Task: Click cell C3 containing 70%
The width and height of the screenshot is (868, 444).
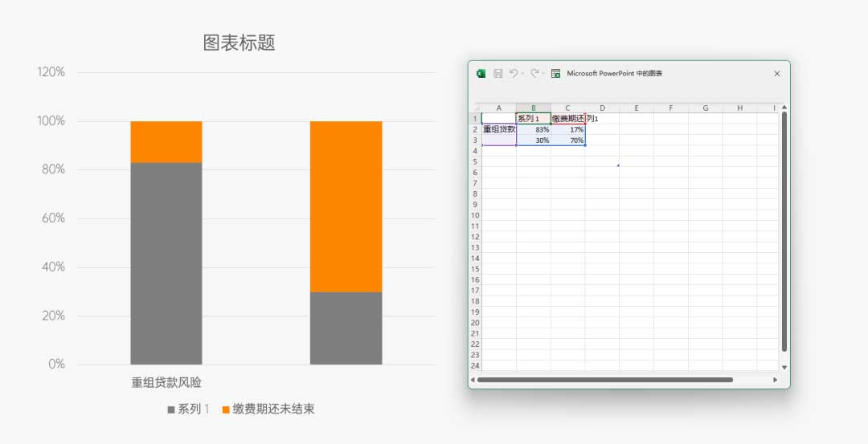Action: tap(568, 141)
